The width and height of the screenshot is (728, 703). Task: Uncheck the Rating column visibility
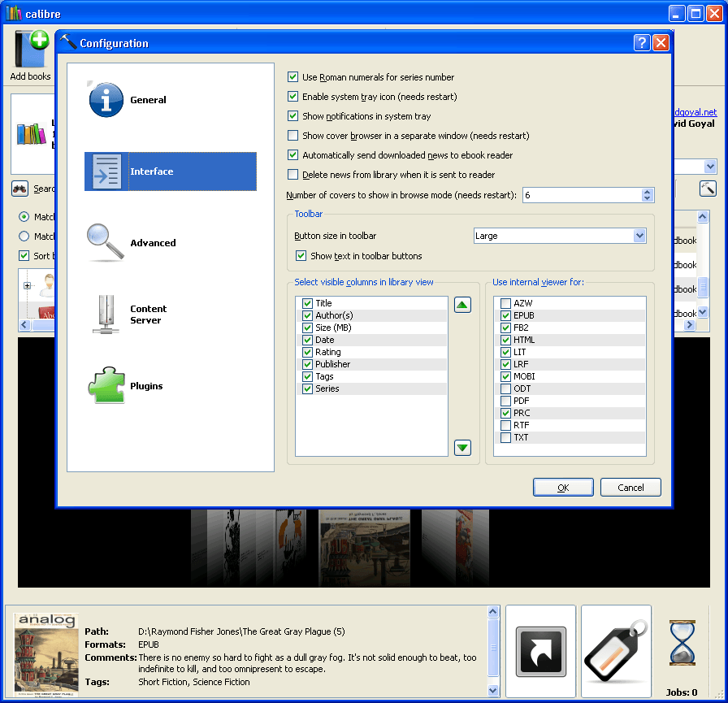click(307, 351)
